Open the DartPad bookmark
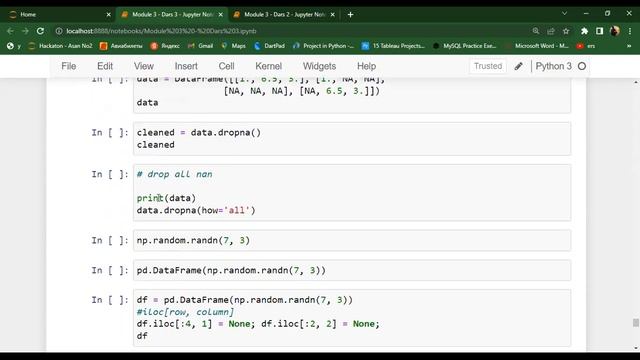Viewport: 640px width, 360px height. coord(269,46)
